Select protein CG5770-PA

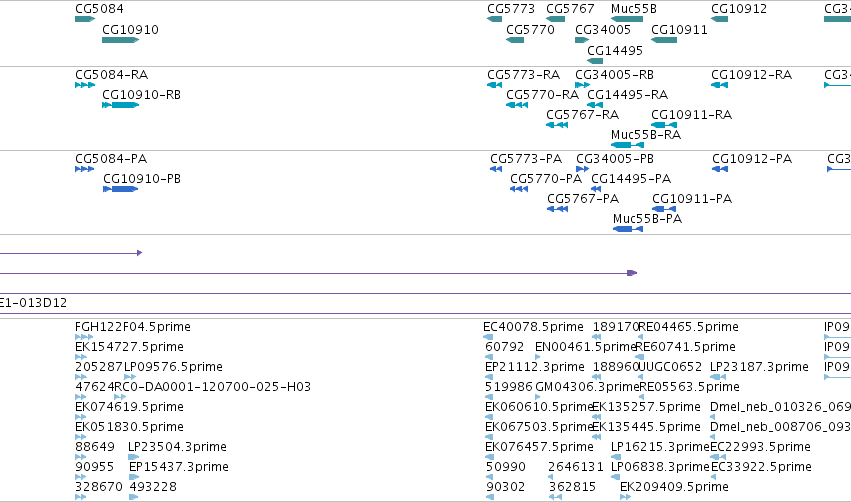tap(519, 189)
